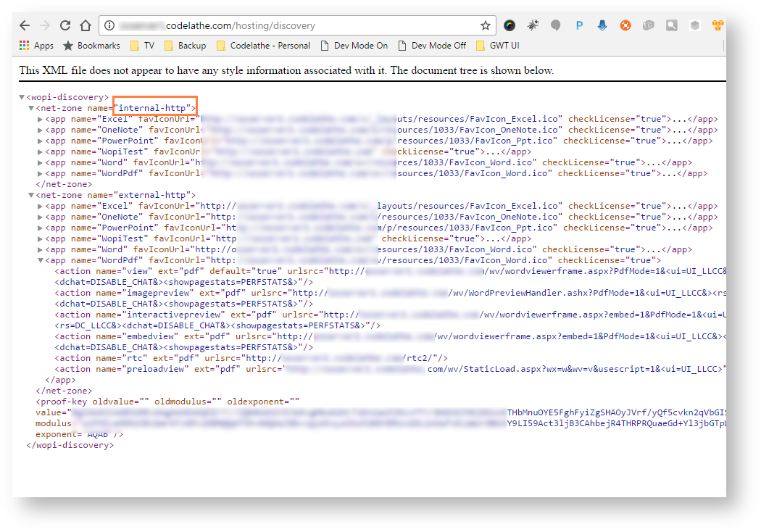Click the Dev Mode Off bookmark
The image size is (761, 532).
click(431, 45)
